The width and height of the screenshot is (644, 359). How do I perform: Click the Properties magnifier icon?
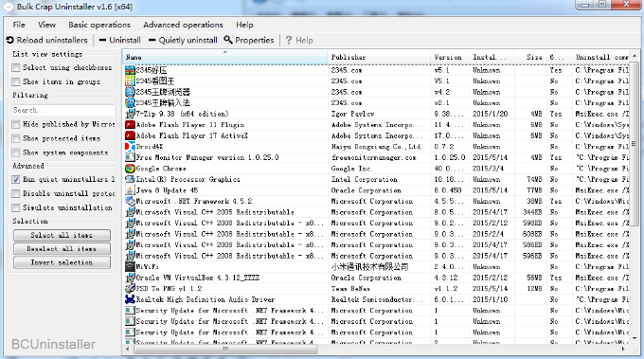(228, 40)
